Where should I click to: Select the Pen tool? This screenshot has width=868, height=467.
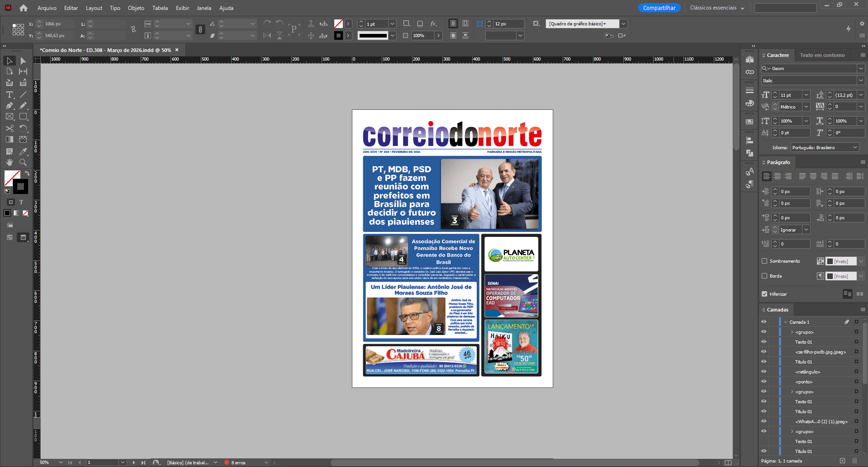point(9,105)
